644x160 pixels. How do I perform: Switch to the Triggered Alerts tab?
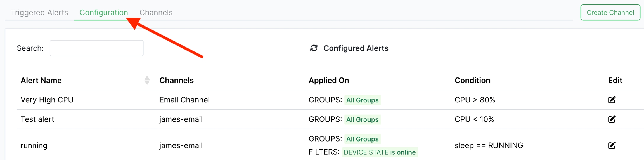pyautogui.click(x=39, y=13)
